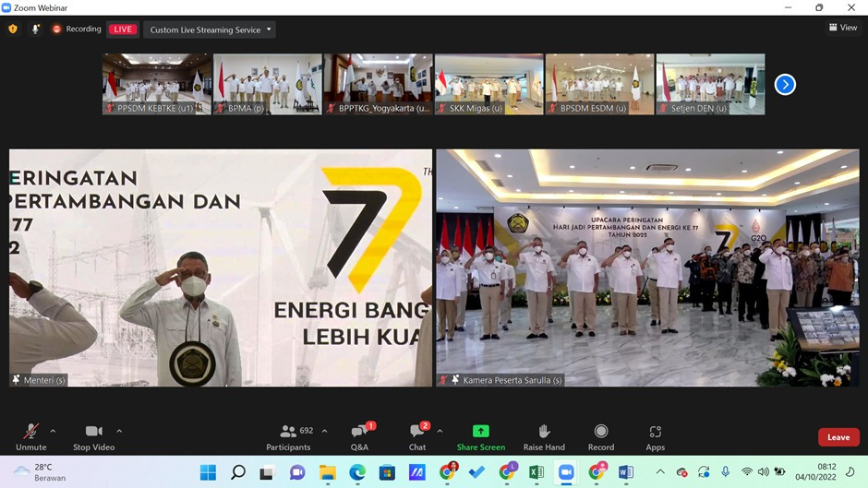Click the blue next-page arrow for thumbnails
Viewport: 868px width, 488px height.
[785, 85]
